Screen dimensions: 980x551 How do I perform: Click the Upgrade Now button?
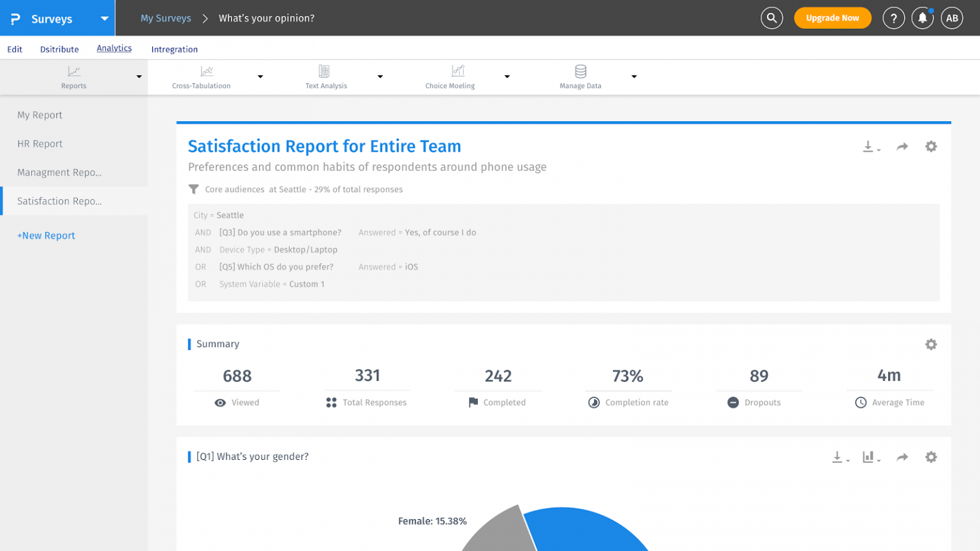click(x=832, y=18)
